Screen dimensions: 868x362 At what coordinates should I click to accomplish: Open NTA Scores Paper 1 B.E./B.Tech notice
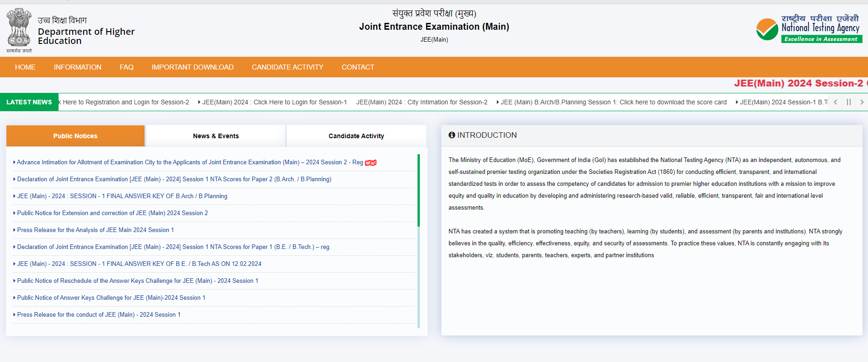click(173, 247)
